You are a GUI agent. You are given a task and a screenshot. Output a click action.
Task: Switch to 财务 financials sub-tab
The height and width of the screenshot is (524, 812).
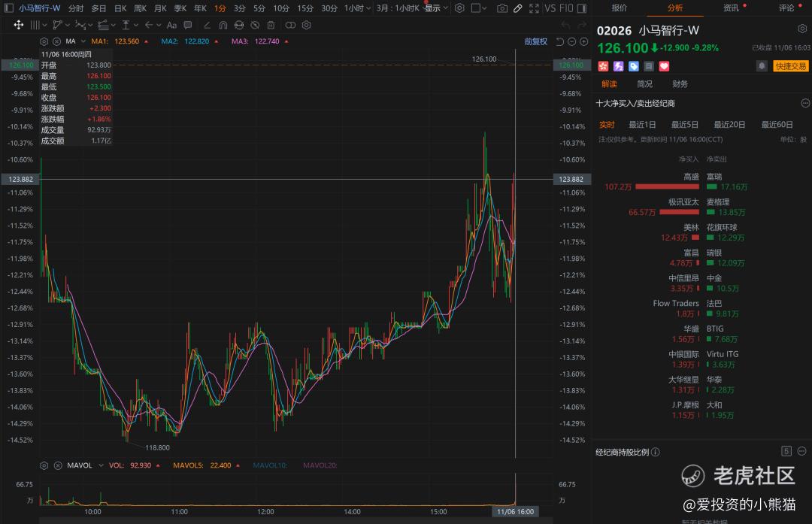pos(680,84)
